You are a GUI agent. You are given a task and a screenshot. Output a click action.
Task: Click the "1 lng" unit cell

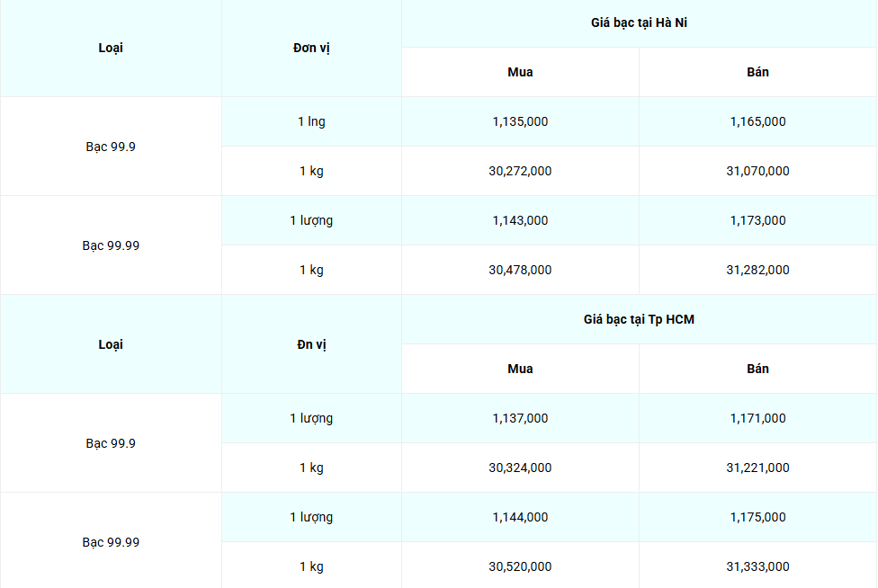click(311, 121)
